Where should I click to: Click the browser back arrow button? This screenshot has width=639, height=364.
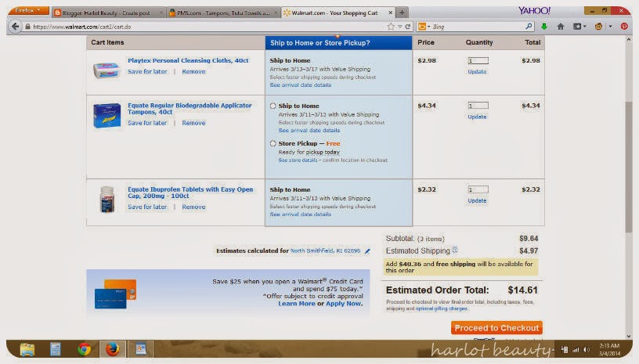pyautogui.click(x=16, y=27)
